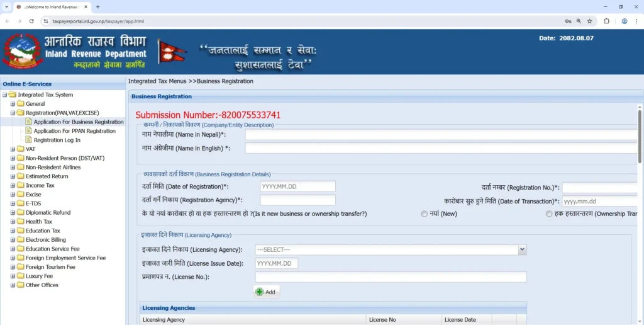Open the Chrome profile icon
Image resolution: width=644 pixels, height=325 pixels.
coord(625,21)
